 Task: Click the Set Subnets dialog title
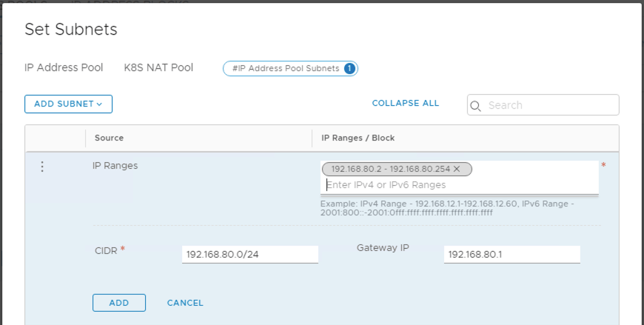point(71,30)
